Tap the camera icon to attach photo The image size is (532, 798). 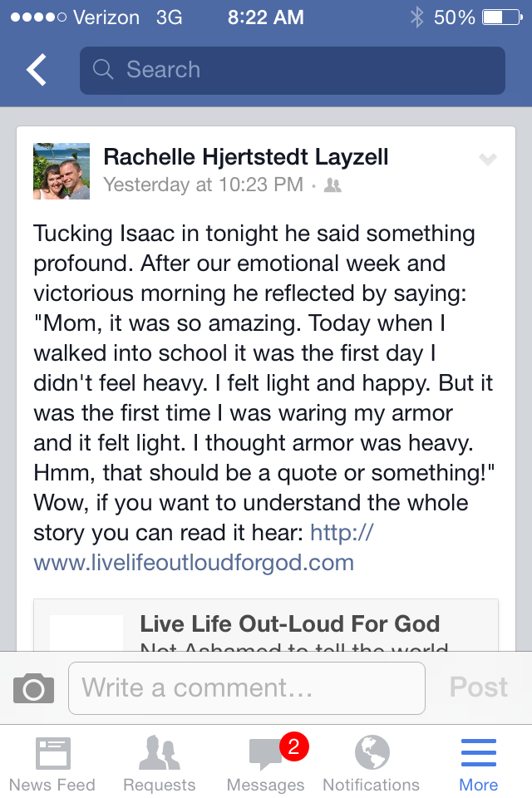[x=33, y=688]
